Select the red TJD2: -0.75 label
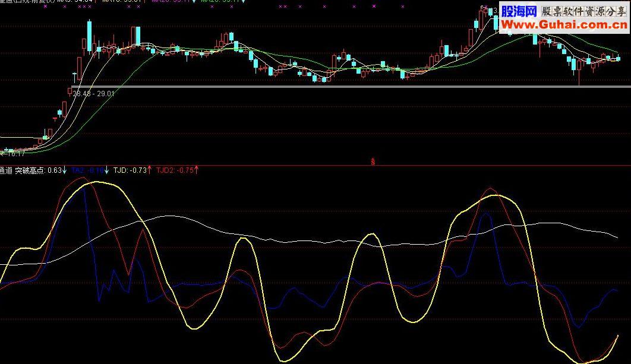 [175, 170]
